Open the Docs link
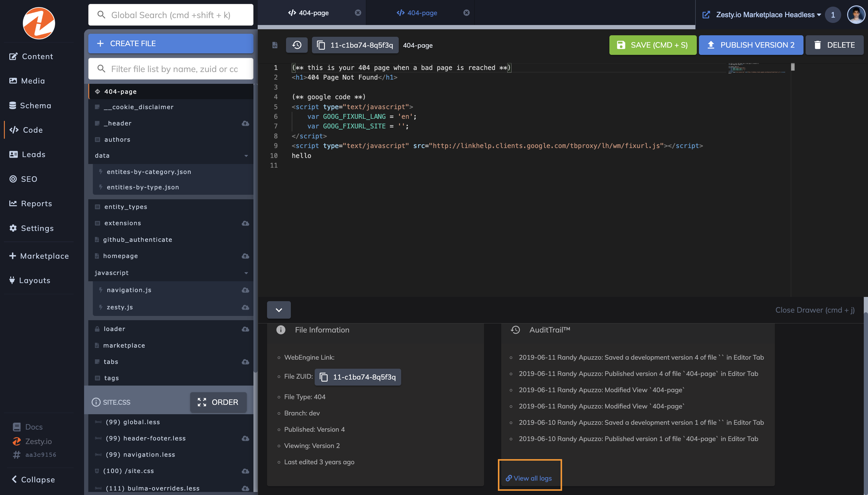868x495 pixels. click(x=27, y=427)
